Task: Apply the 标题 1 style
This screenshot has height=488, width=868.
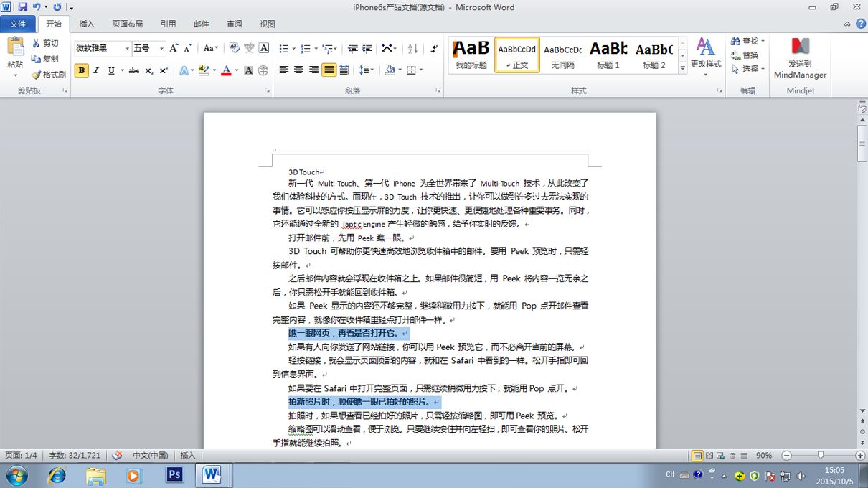Action: (x=608, y=55)
